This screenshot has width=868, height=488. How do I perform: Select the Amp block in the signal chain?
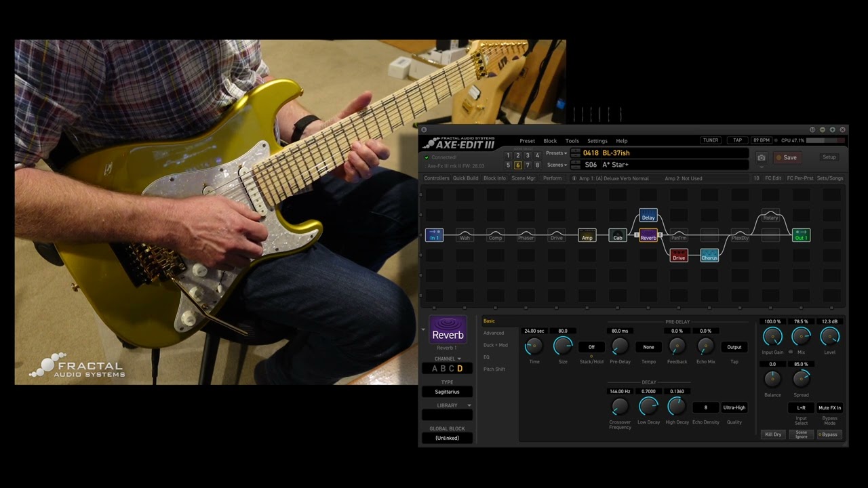pos(587,236)
